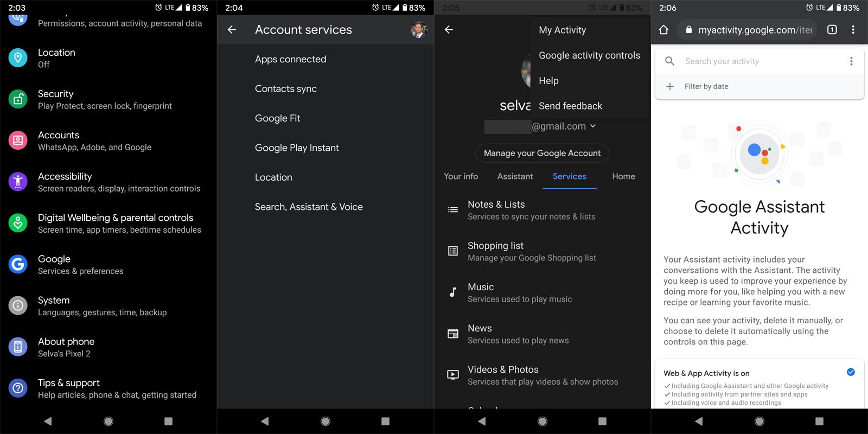Tap Services used to play music text
868x434 pixels.
point(520,299)
